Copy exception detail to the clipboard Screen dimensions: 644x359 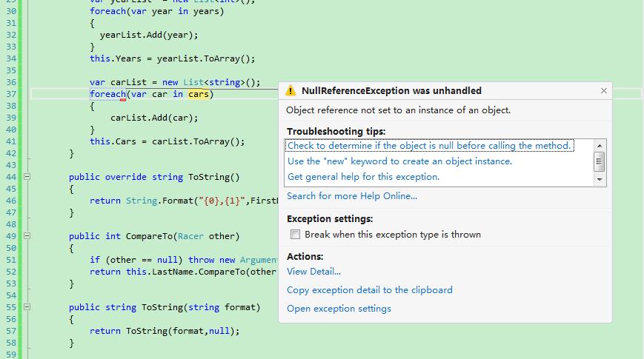[x=369, y=290]
